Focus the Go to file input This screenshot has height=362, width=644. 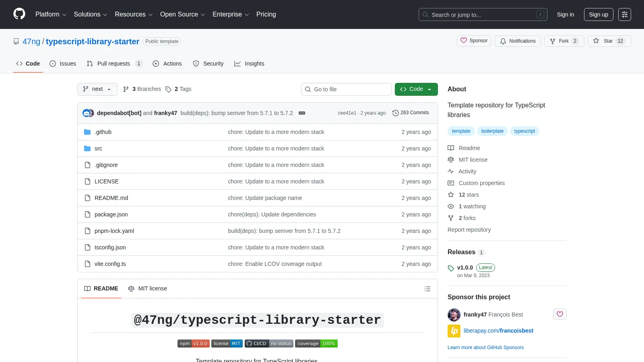click(x=346, y=89)
